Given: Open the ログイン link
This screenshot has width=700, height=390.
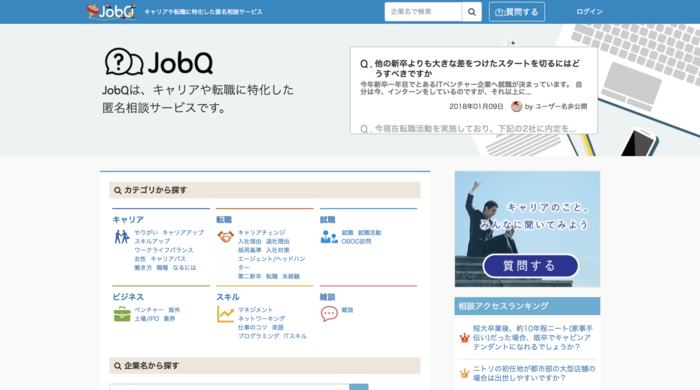Looking at the screenshot, I should click(x=589, y=12).
